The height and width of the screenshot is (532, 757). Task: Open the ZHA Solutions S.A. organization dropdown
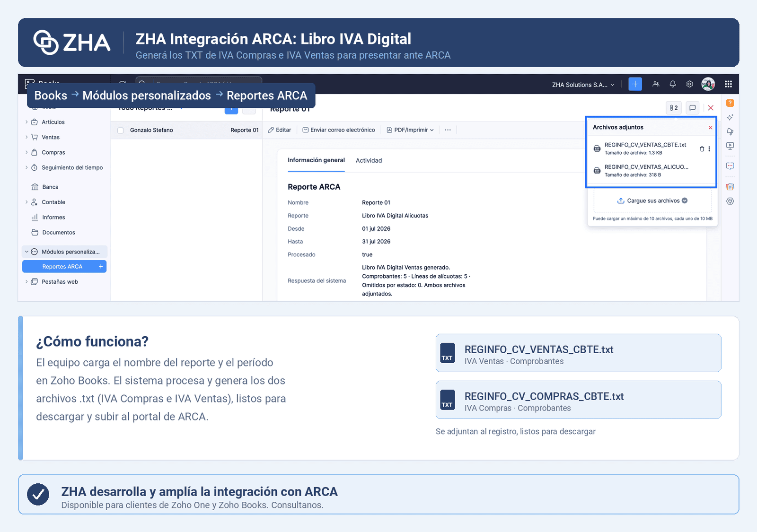click(583, 85)
